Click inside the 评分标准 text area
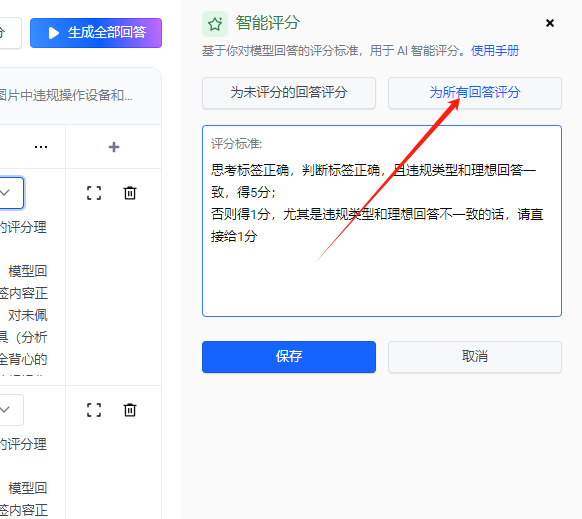 pyautogui.click(x=382, y=221)
